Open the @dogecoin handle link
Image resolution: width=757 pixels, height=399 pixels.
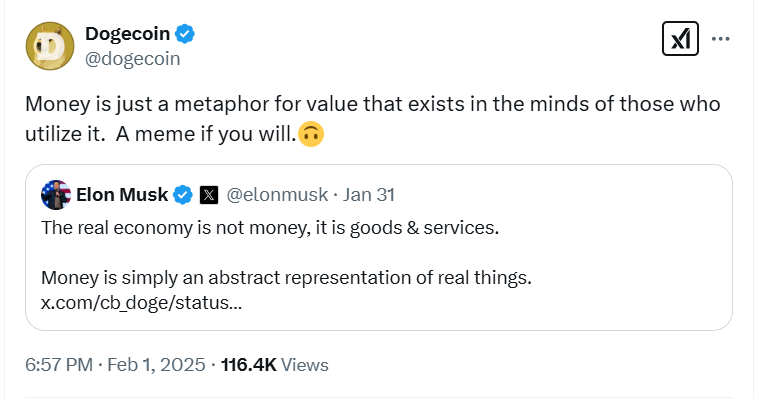133,58
